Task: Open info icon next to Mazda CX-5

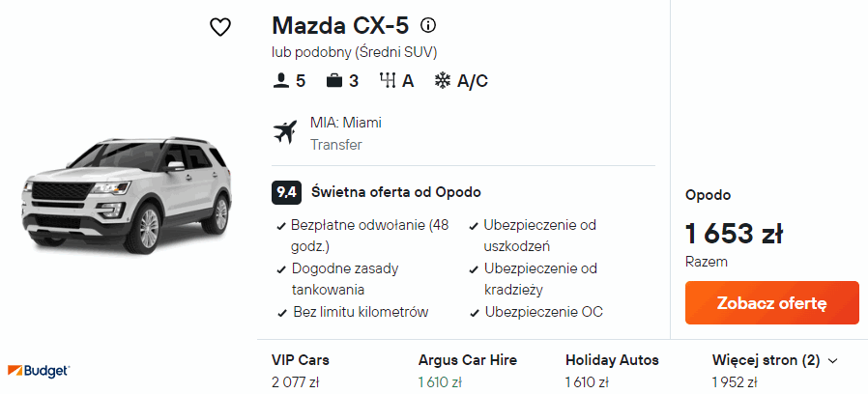Action: coord(429,25)
